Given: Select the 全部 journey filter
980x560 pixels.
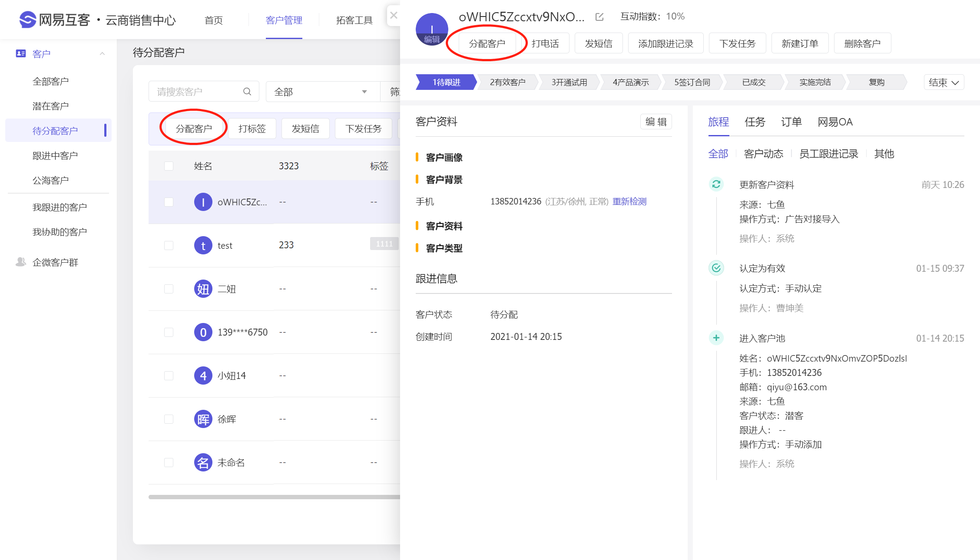Looking at the screenshot, I should (718, 154).
